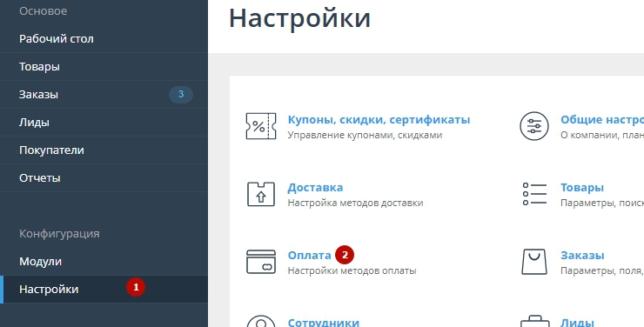Open Покупатели in the sidebar
Screen dimensions: 644x327
[104, 150]
